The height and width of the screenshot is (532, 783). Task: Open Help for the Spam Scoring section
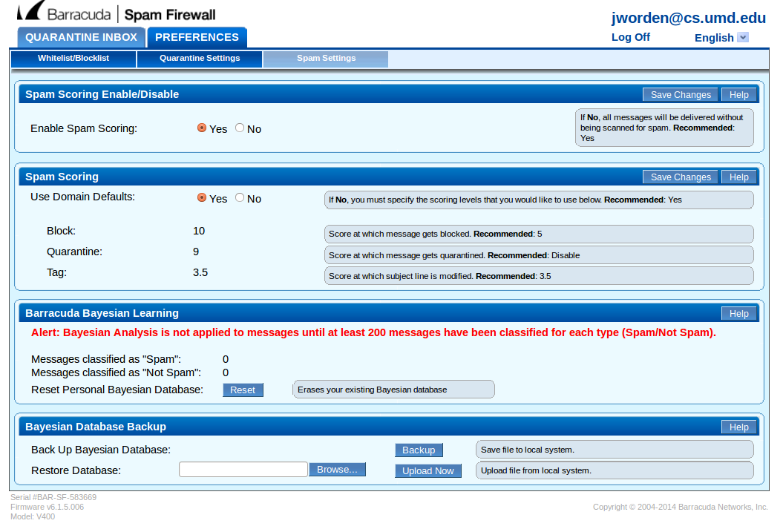coord(738,177)
